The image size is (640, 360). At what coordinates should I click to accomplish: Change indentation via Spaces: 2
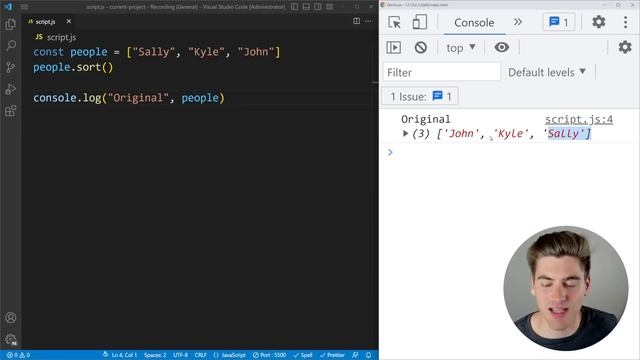pos(155,355)
